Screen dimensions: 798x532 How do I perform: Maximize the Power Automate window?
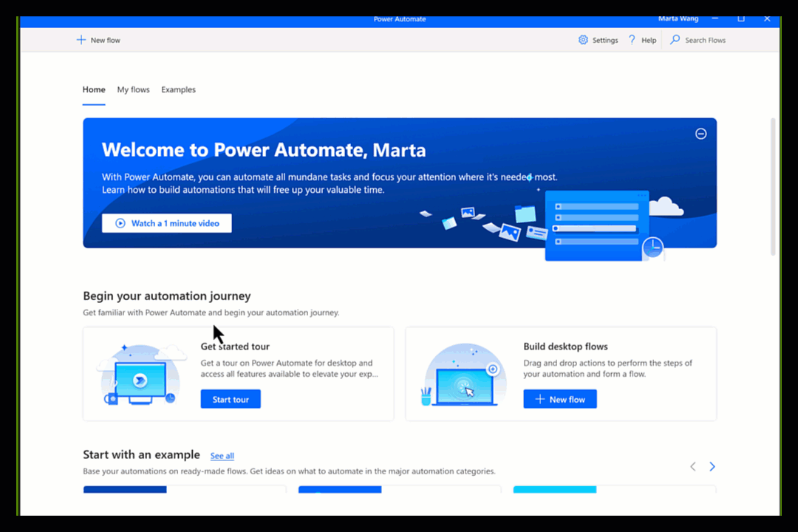(741, 18)
